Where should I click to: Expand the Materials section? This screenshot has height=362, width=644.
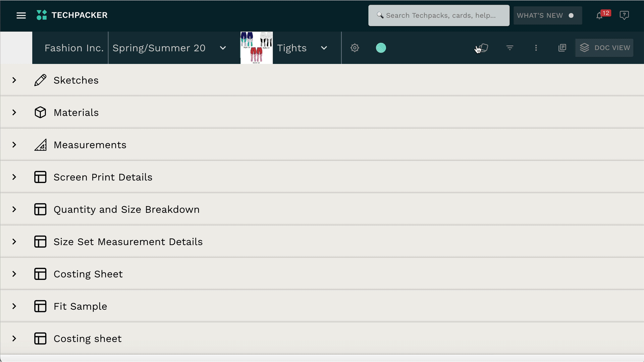pyautogui.click(x=14, y=113)
